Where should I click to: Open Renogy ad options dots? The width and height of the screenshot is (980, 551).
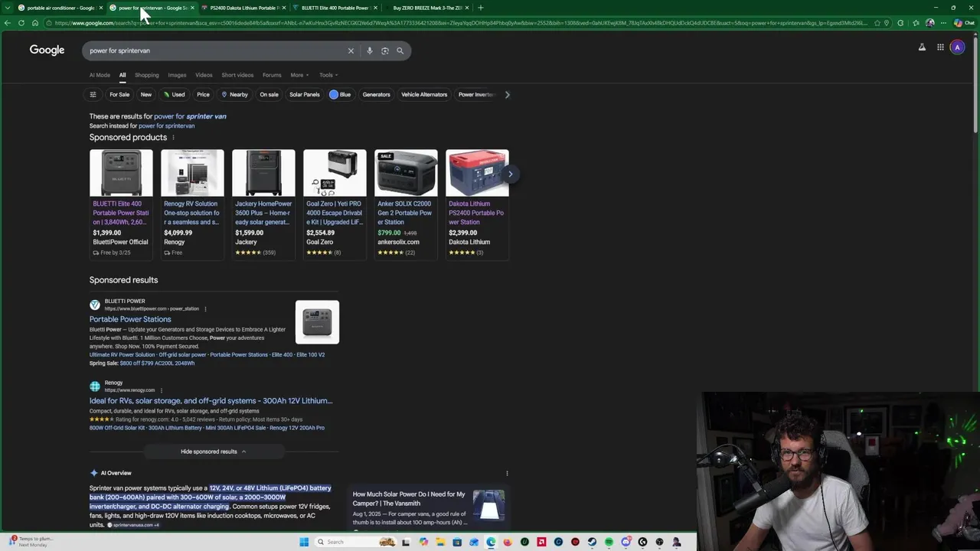click(161, 390)
